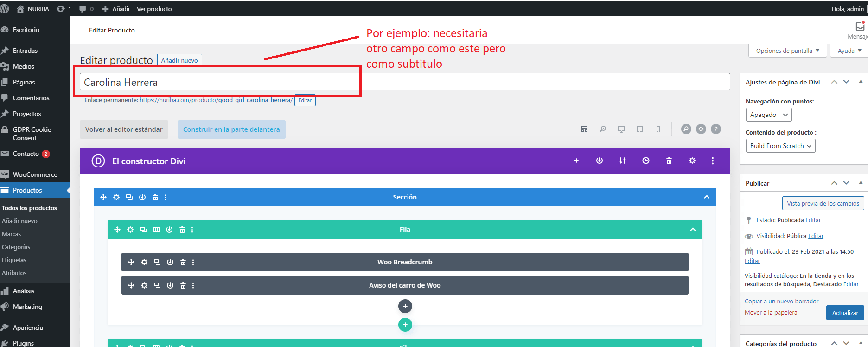The width and height of the screenshot is (868, 347).
Task: Open page settings gear in Divi header
Action: pyautogui.click(x=692, y=161)
